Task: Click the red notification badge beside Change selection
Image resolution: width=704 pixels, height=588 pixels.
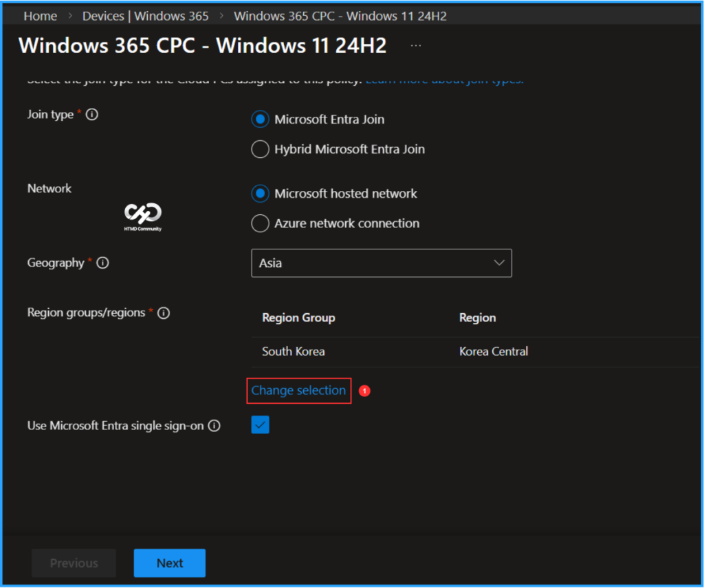Action: 364,390
